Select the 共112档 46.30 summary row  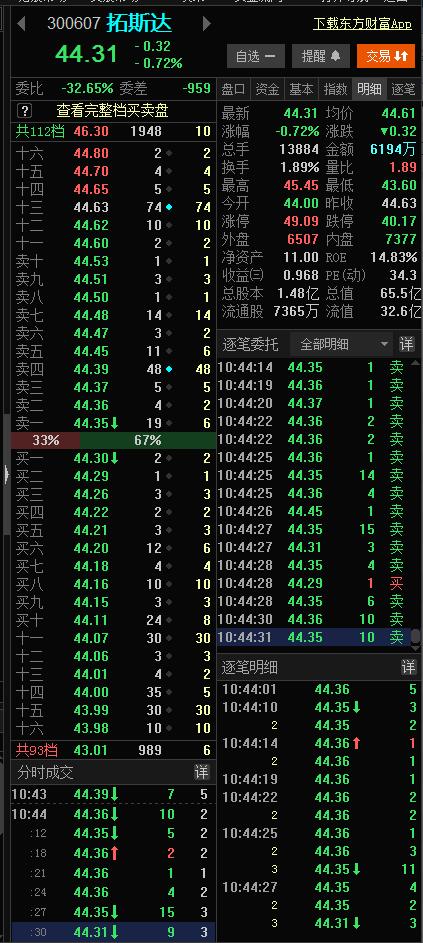(x=113, y=131)
